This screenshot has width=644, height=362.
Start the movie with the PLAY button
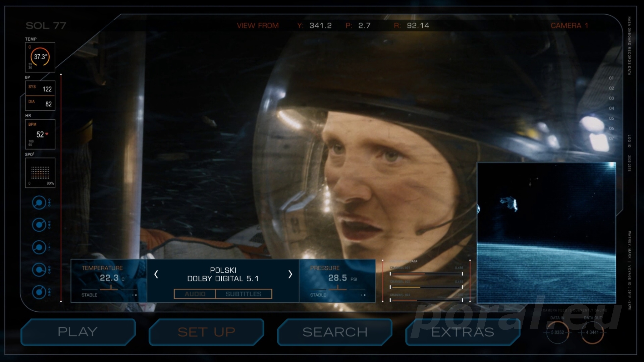[78, 332]
